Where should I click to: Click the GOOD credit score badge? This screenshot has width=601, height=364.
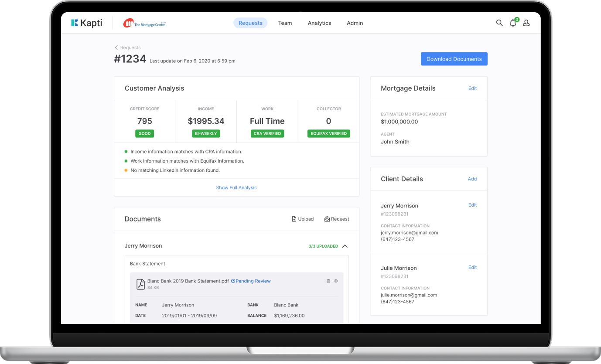[145, 133]
